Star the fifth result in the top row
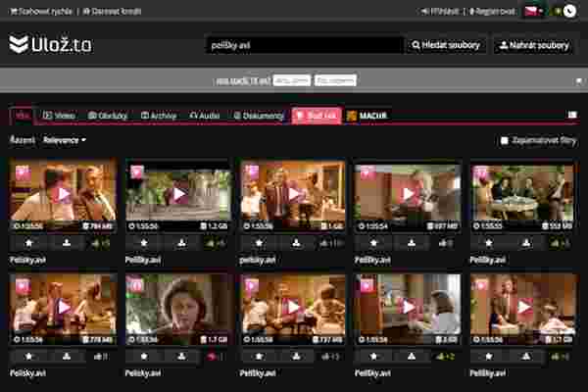This screenshot has height=392, width=588. [x=489, y=243]
